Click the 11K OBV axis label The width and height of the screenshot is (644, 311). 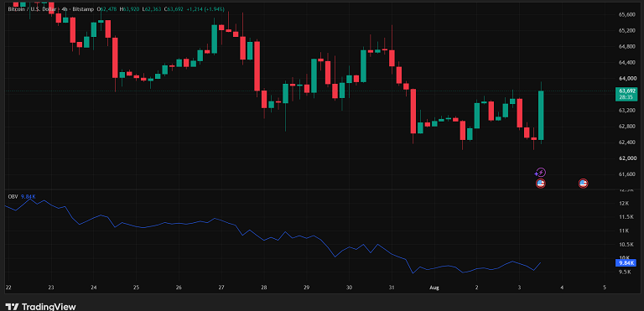[624, 231]
